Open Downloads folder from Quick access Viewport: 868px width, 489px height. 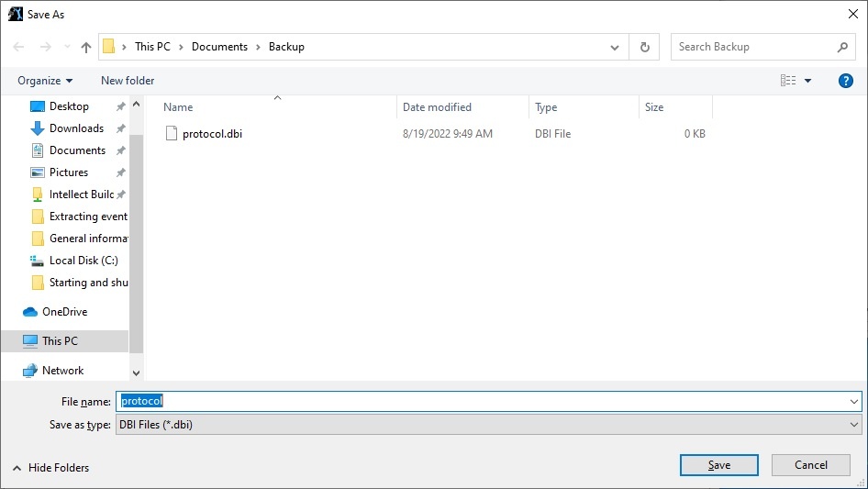tap(76, 128)
